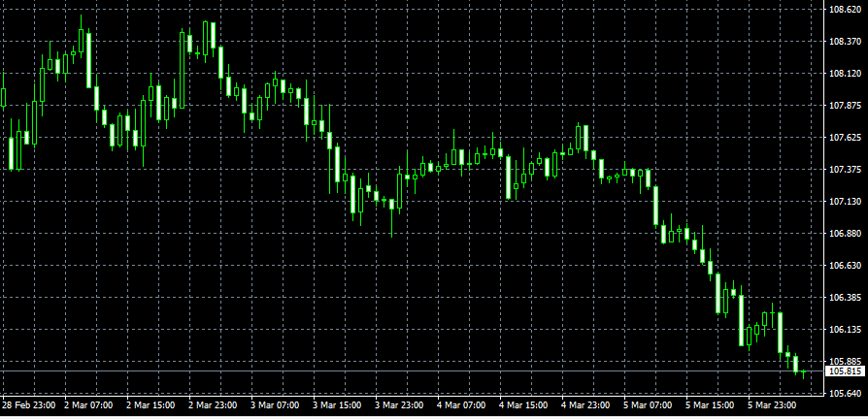Click the current price label 105.815
868x419 pixels.
pos(845,371)
